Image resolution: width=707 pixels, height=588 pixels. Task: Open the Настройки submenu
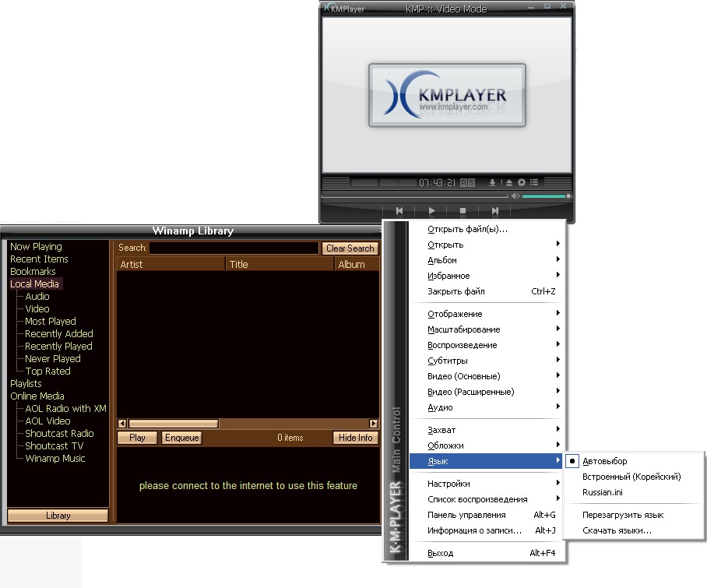486,484
